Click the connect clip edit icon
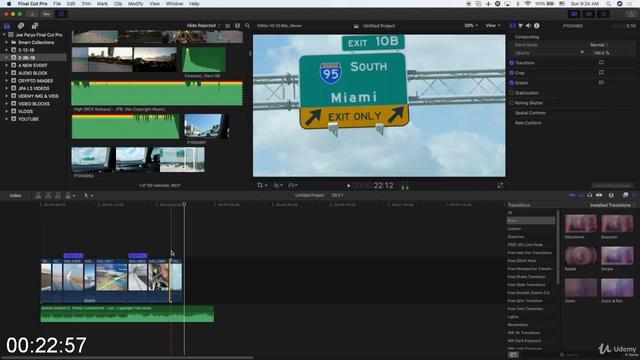The image size is (640, 360). 38,196
